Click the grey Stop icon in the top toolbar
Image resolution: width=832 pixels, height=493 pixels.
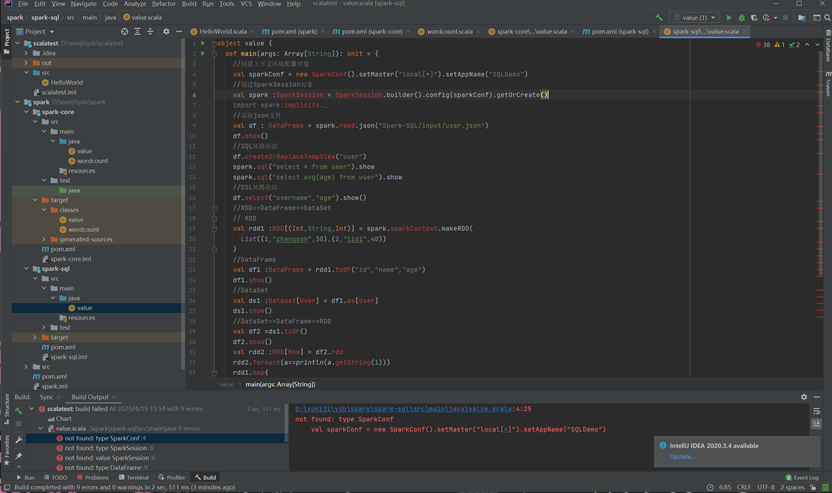[785, 18]
